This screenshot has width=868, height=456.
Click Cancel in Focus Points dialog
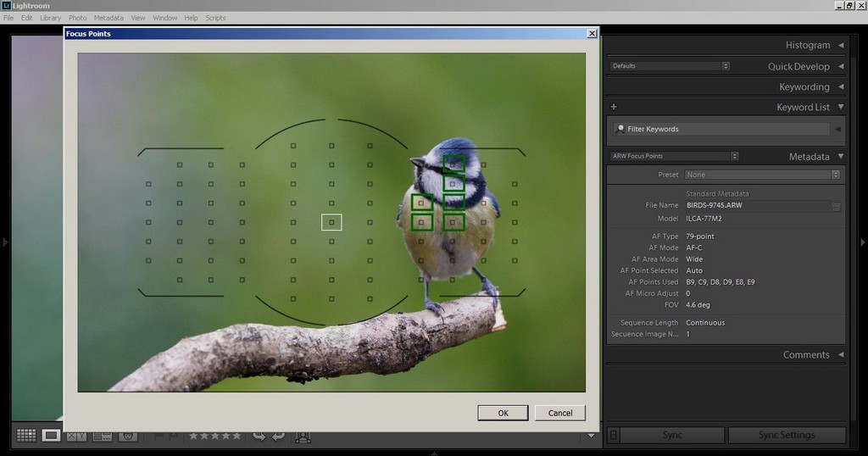point(560,413)
